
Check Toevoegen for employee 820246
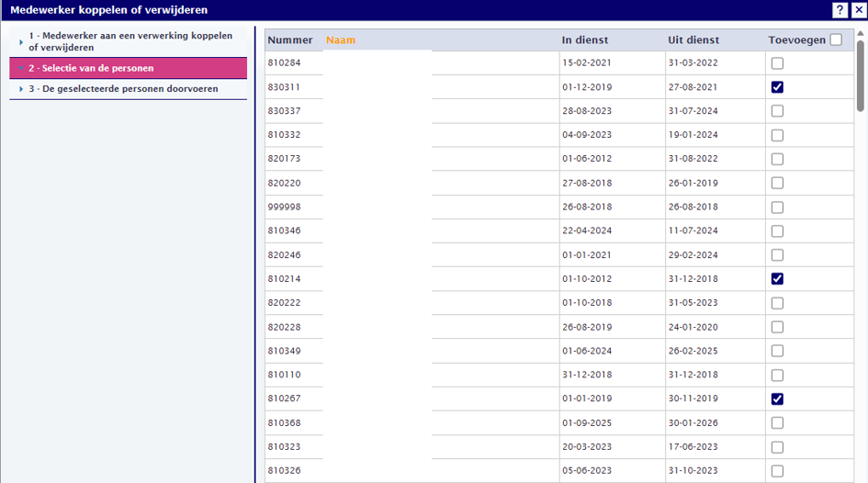[x=777, y=254]
